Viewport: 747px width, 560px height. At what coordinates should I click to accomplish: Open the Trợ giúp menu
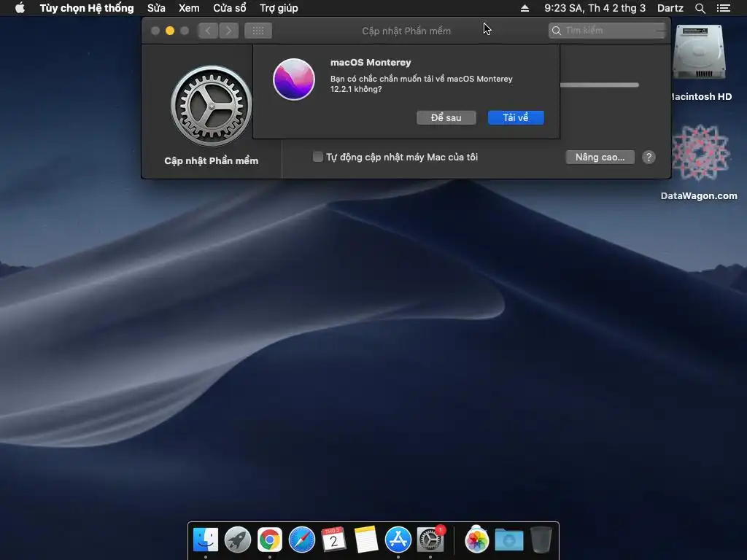(279, 8)
